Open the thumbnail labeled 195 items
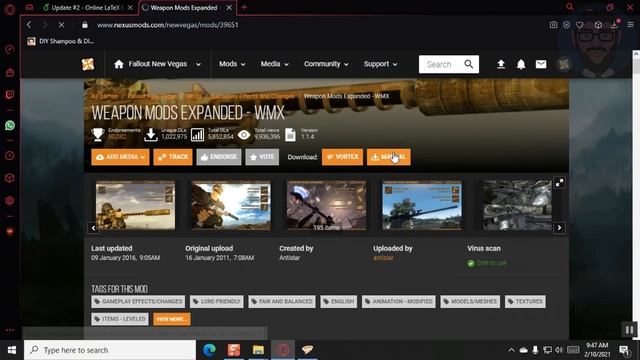This screenshot has width=640, height=360. point(326,205)
